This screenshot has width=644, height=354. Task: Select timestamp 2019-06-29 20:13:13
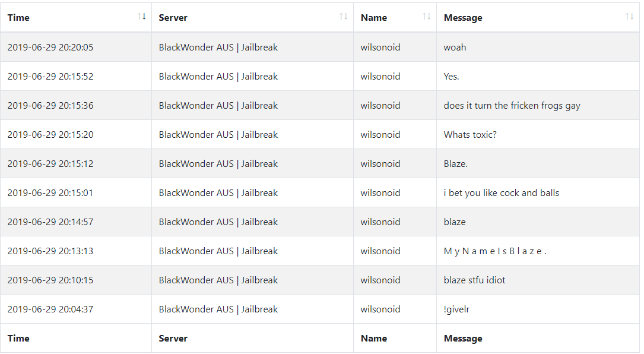click(50, 251)
